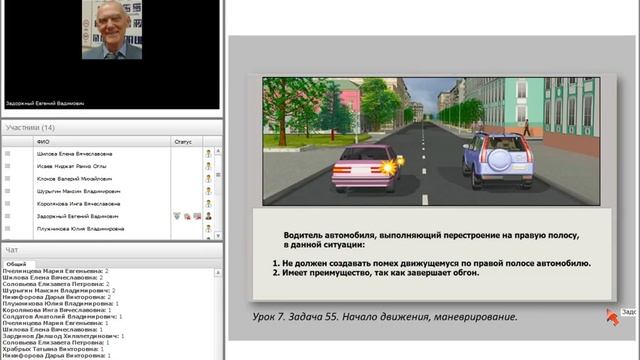Click the Чат panel header
This screenshot has width=640, height=360.
112,250
